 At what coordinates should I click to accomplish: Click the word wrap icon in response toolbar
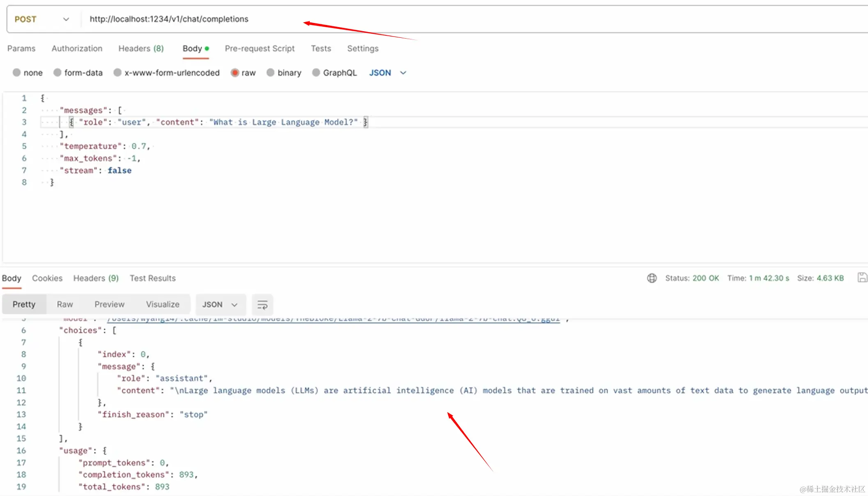tap(262, 305)
